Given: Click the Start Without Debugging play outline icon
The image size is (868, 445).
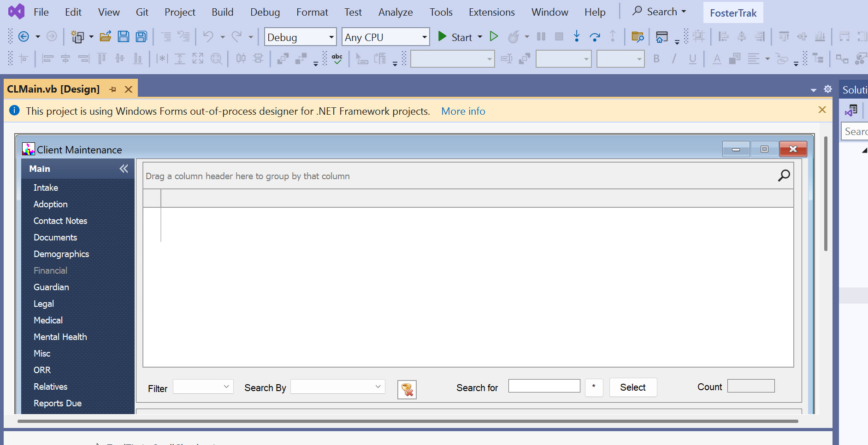Looking at the screenshot, I should [494, 36].
